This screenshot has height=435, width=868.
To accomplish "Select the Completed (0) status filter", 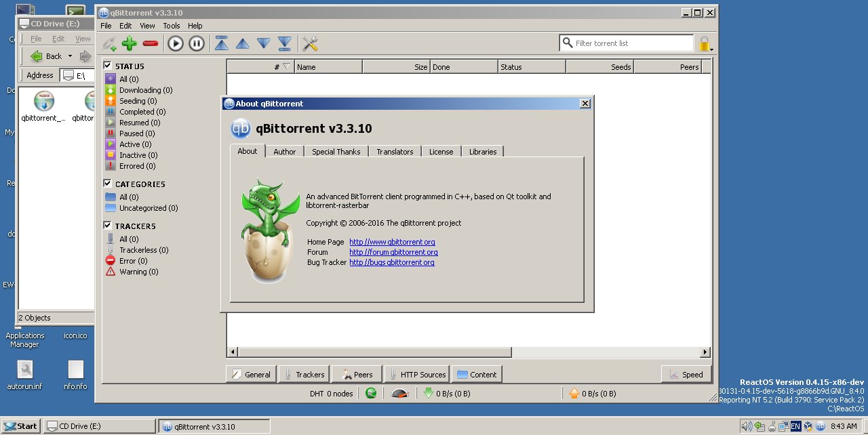I will (x=142, y=112).
